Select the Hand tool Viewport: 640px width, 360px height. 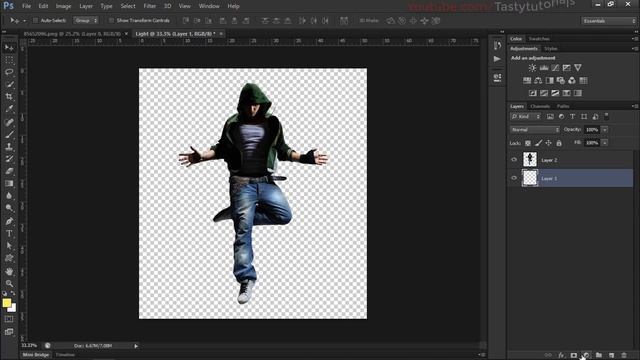click(9, 271)
